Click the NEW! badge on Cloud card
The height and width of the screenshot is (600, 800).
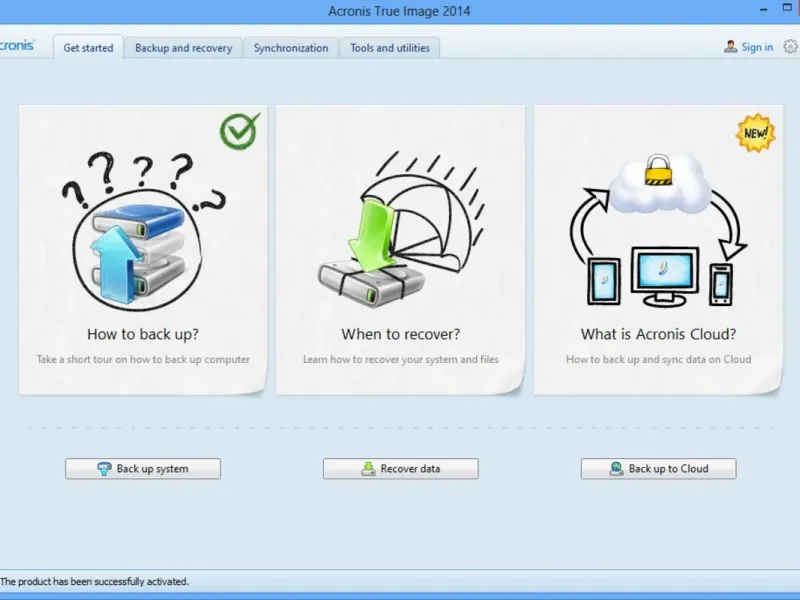tap(756, 133)
